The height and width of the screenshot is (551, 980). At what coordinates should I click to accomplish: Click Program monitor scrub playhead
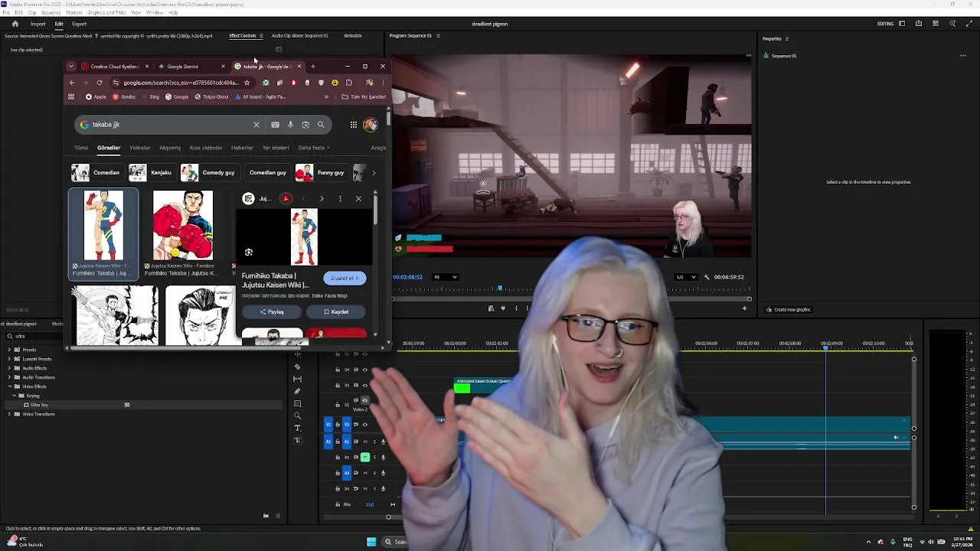point(500,288)
